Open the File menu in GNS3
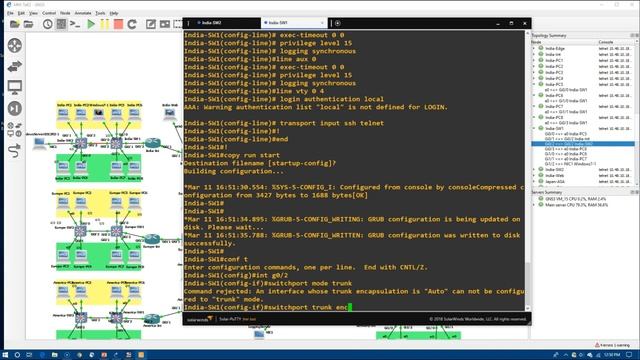Image resolution: width=640 pixels, height=360 pixels. pyautogui.click(x=10, y=13)
